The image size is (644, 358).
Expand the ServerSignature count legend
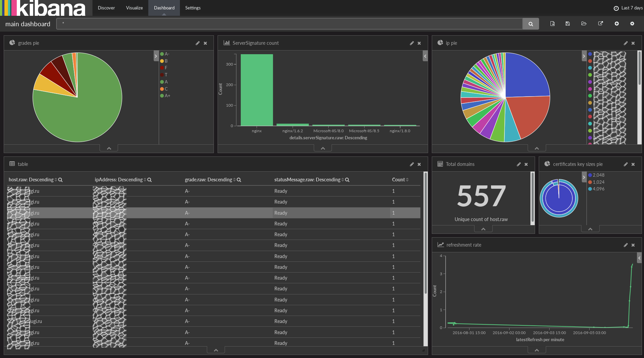pos(425,56)
